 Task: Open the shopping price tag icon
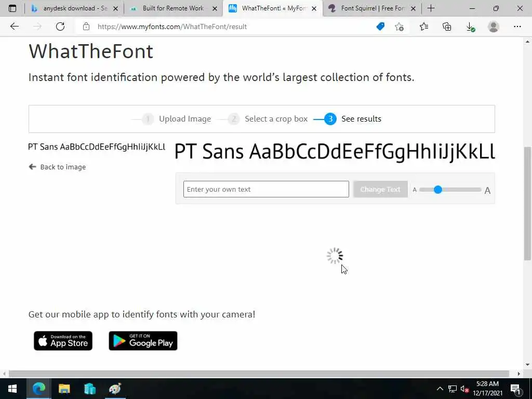point(380,26)
